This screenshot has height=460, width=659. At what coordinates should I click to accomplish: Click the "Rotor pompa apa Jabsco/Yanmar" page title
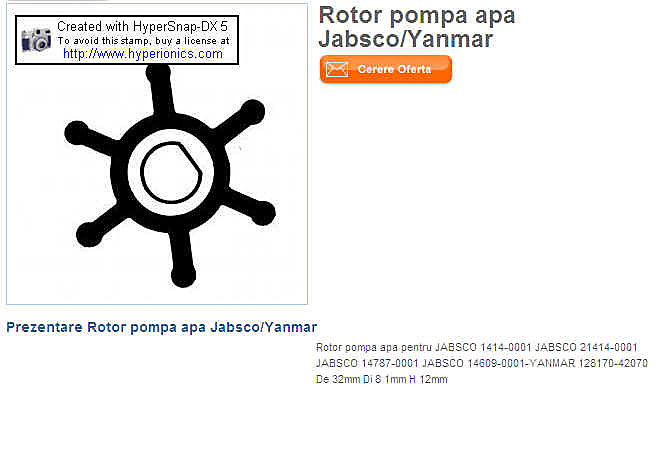tap(417, 27)
